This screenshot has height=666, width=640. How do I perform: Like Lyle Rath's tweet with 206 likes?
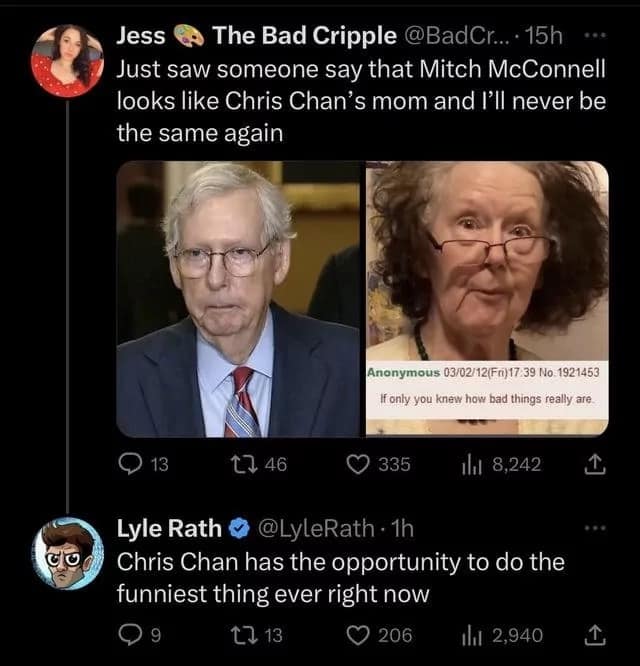(x=361, y=633)
